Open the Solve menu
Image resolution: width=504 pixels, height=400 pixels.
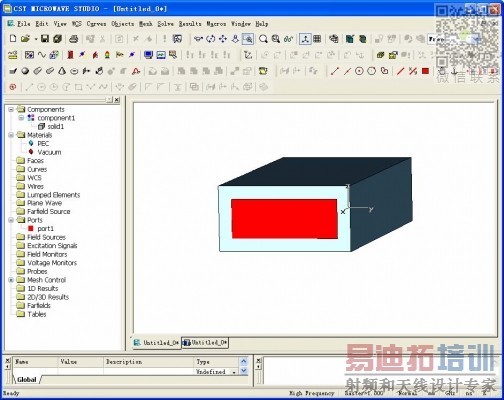pyautogui.click(x=165, y=24)
